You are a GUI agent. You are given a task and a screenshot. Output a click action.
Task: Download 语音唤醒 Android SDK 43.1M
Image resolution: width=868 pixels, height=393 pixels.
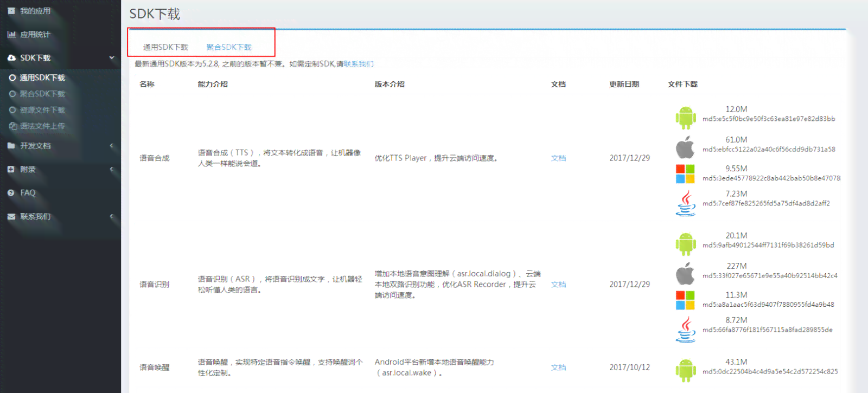point(686,370)
